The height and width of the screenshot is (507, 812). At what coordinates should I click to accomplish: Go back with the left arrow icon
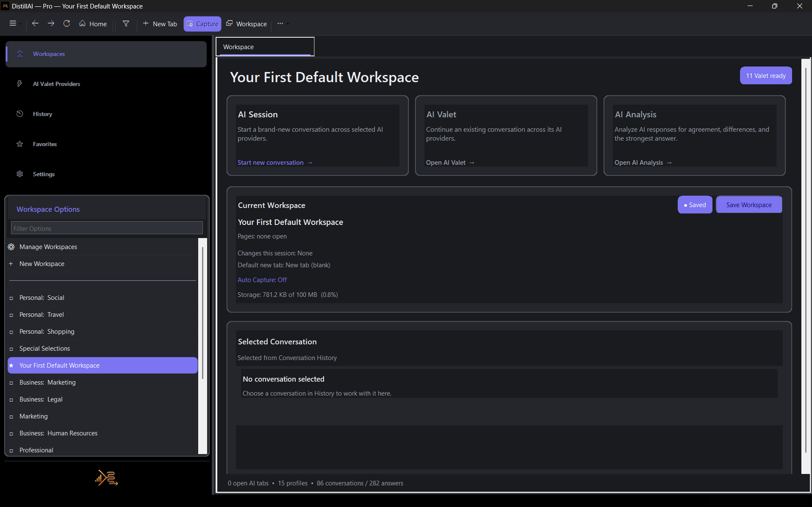(x=35, y=24)
